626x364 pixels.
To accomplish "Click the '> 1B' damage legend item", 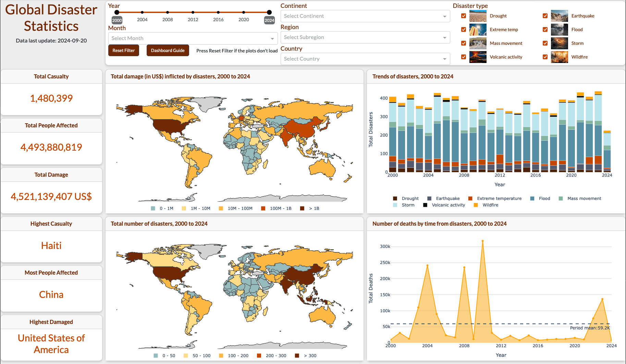I will 310,209.
